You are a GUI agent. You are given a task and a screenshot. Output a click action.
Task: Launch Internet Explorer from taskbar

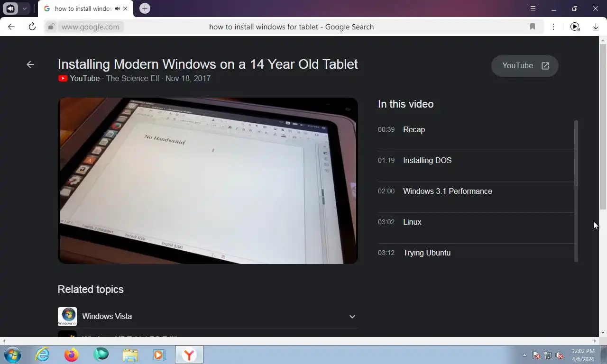42,355
